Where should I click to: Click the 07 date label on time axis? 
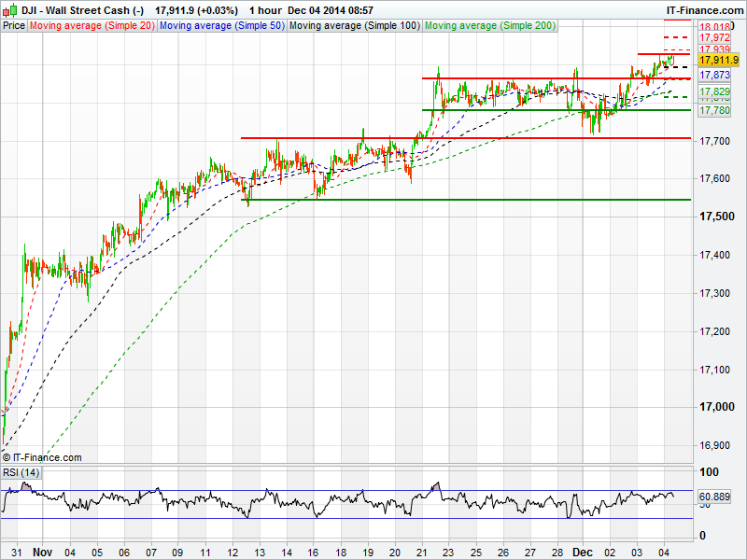[x=151, y=553]
